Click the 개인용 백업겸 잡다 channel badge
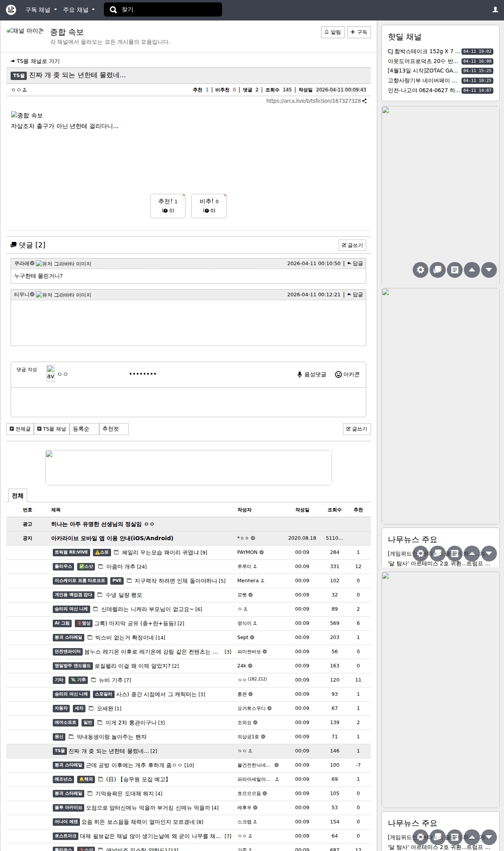This screenshot has width=504, height=851. coord(74,595)
